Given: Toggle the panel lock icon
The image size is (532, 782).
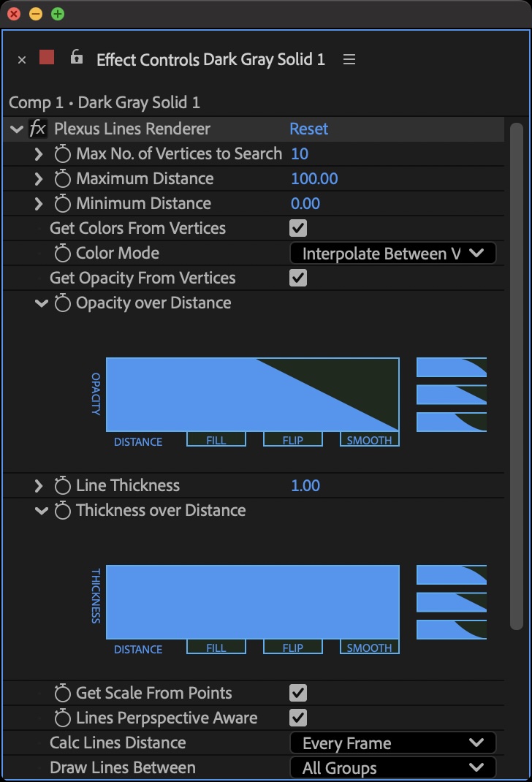Looking at the screenshot, I should tap(76, 57).
